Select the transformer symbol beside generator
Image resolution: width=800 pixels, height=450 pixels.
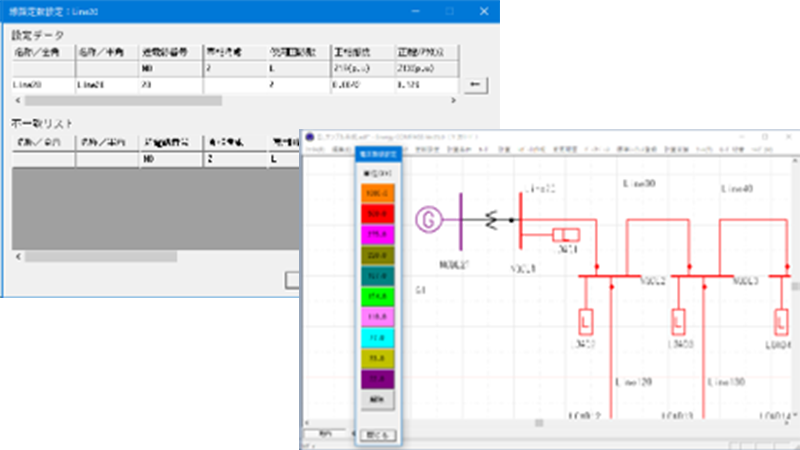491,220
